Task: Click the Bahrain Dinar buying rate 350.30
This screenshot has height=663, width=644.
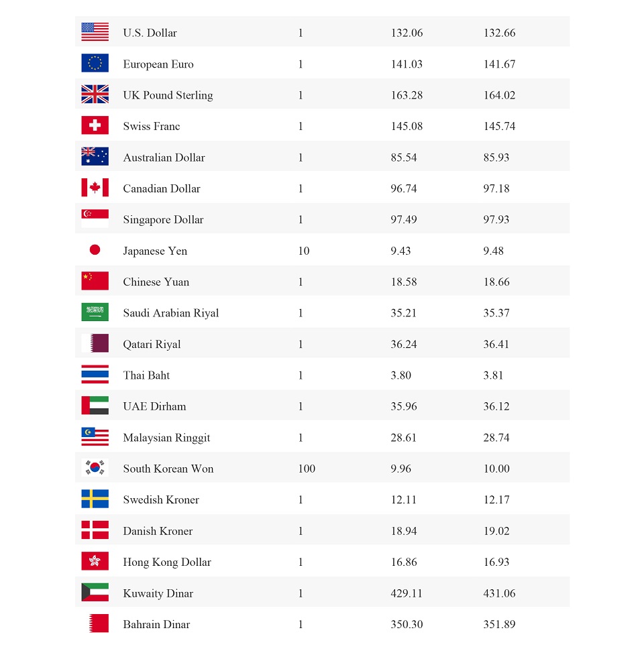Action: (407, 625)
